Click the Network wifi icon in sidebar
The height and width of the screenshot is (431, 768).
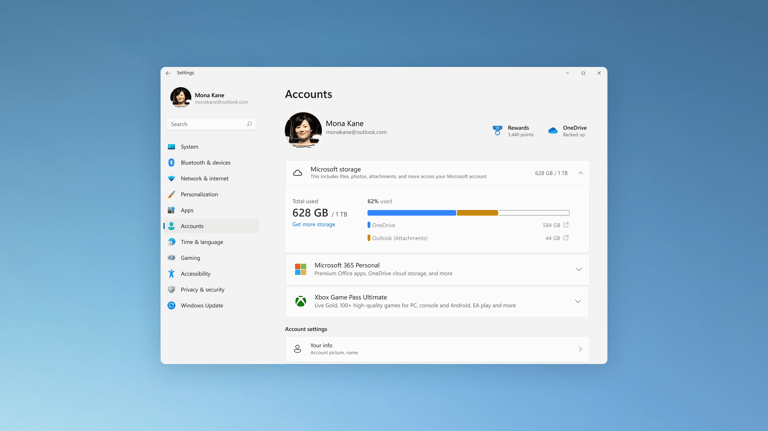tap(171, 178)
